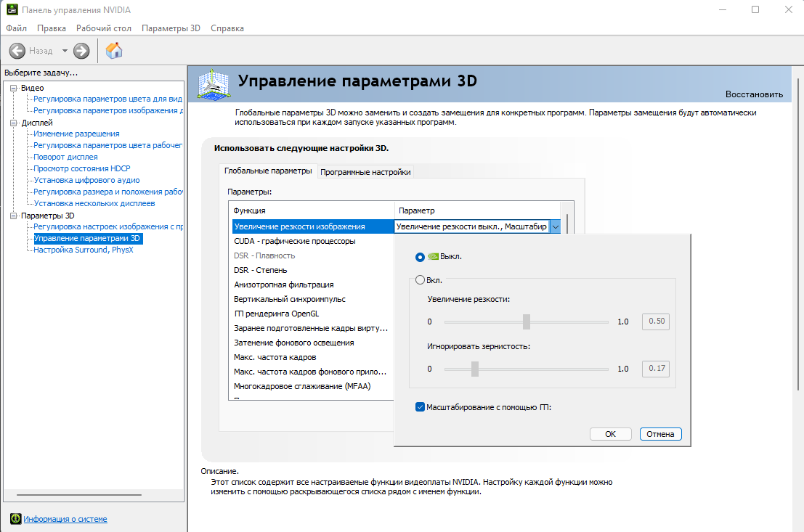This screenshot has width=804, height=532.
Task: Select the ГП рендеринга OpenGL row
Action: [x=313, y=314]
